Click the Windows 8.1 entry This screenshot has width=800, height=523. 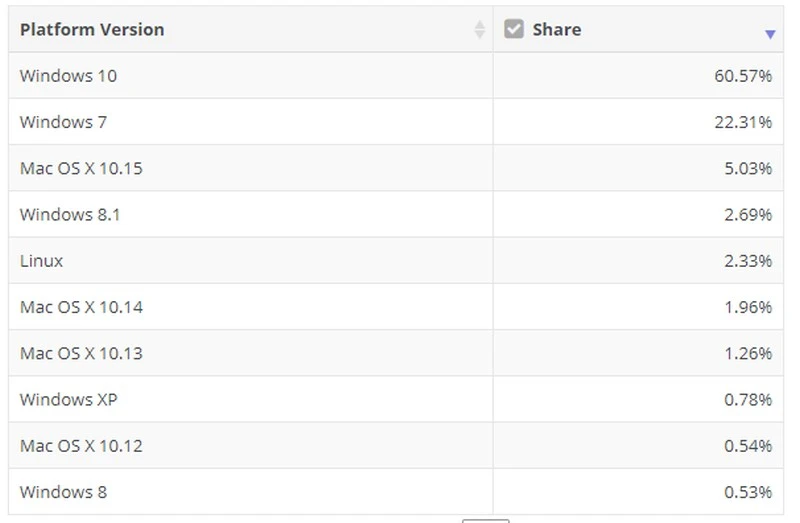(70, 214)
